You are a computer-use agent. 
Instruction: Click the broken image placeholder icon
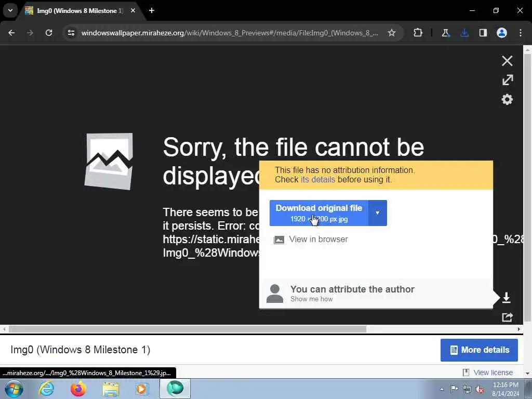[109, 161]
